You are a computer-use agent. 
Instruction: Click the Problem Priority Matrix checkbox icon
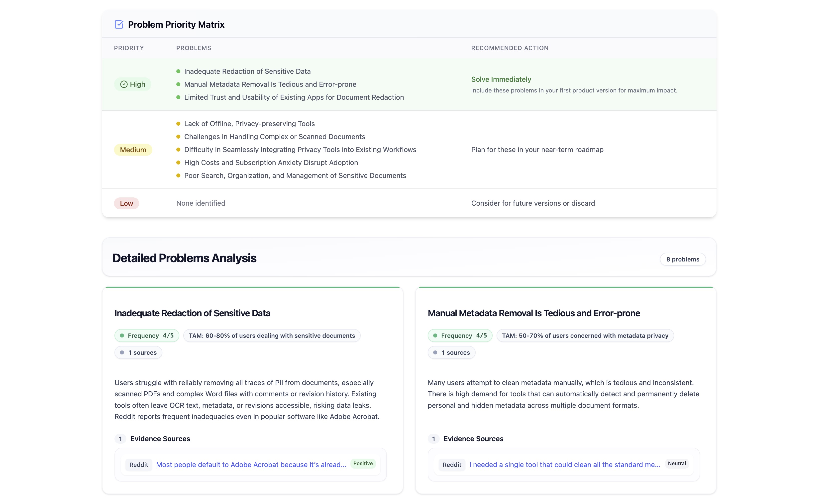tap(119, 24)
